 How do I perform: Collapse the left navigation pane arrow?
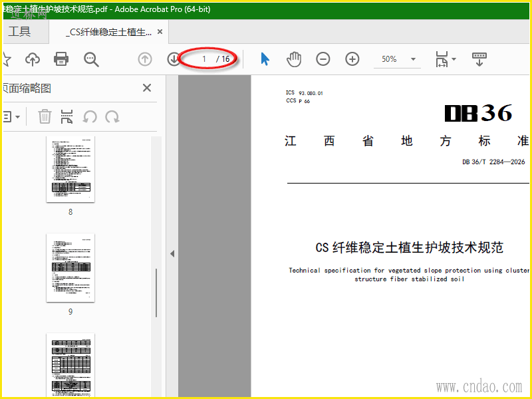point(172,253)
